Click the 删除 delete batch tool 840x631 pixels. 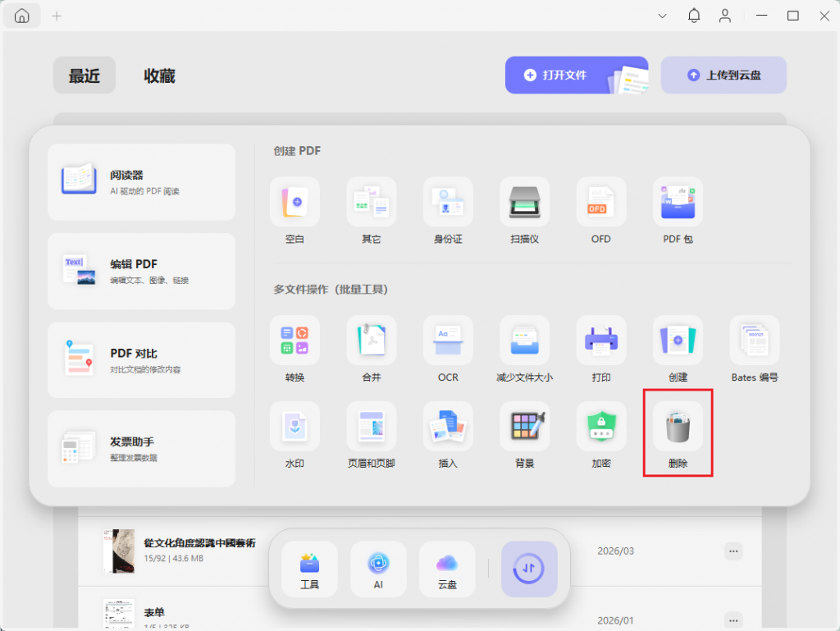point(678,427)
